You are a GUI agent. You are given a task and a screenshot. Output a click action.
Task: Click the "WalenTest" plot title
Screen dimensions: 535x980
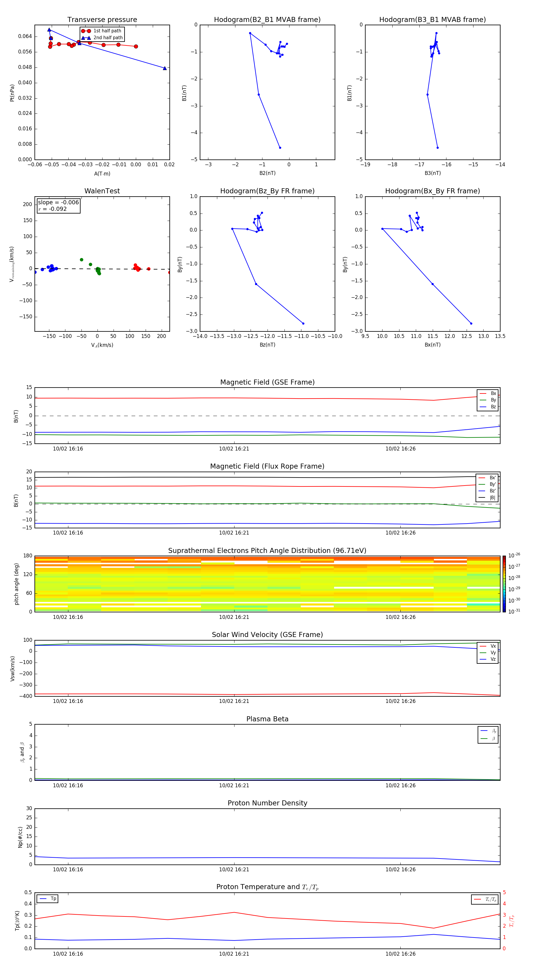click(102, 191)
